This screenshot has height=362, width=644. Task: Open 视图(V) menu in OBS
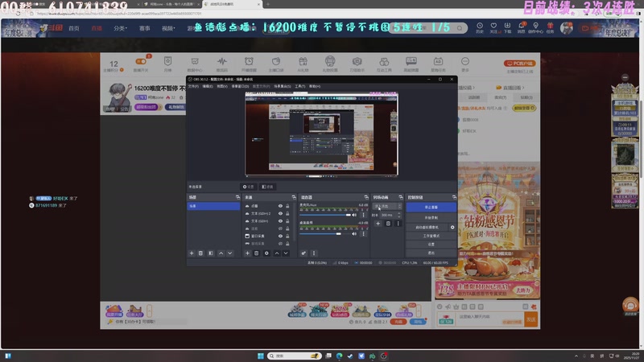(222, 86)
